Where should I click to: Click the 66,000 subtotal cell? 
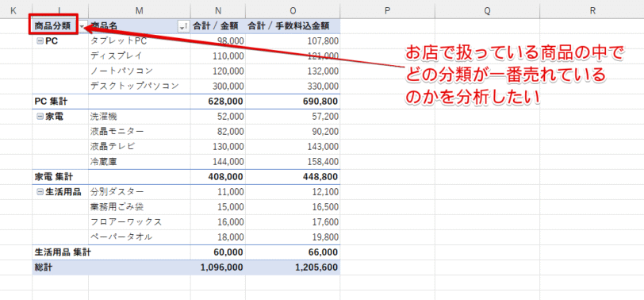(293, 252)
